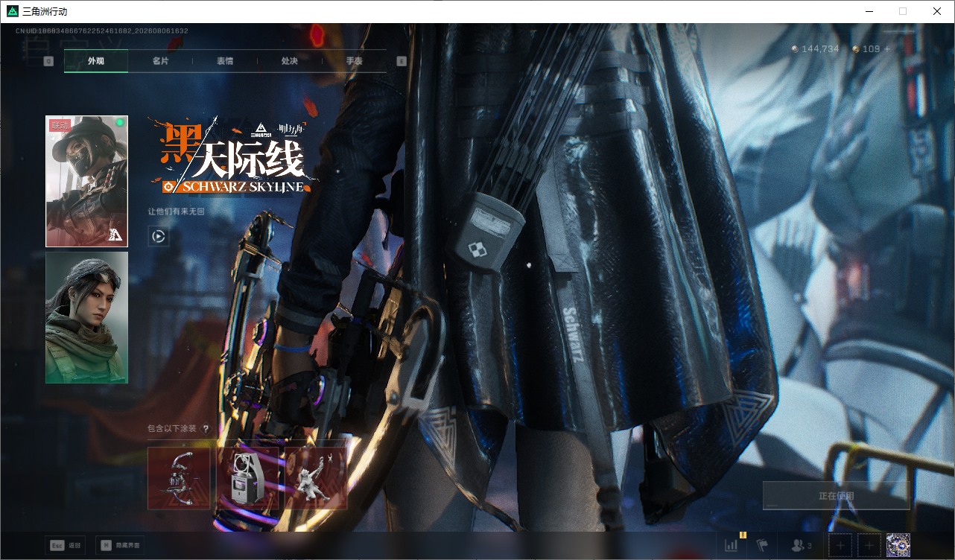This screenshot has width=955, height=560.
Task: Click the Esc 返回 back button
Action: (65, 545)
